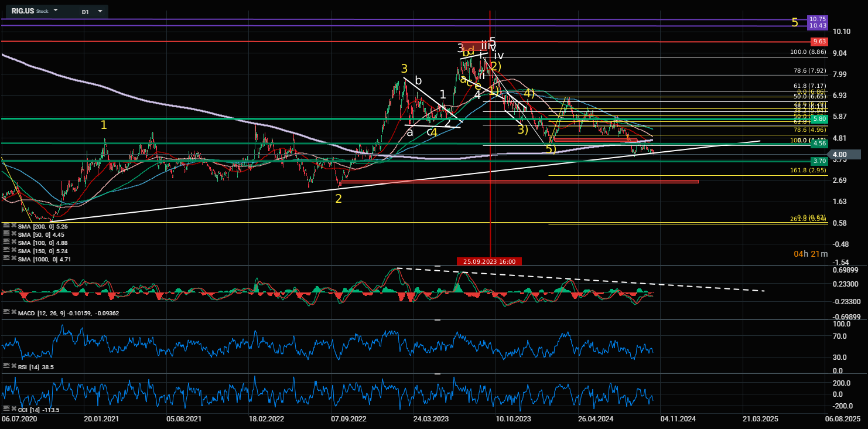Click the 25.09.2023 16:00 vertical line label
This screenshot has height=429, width=868.
[489, 261]
